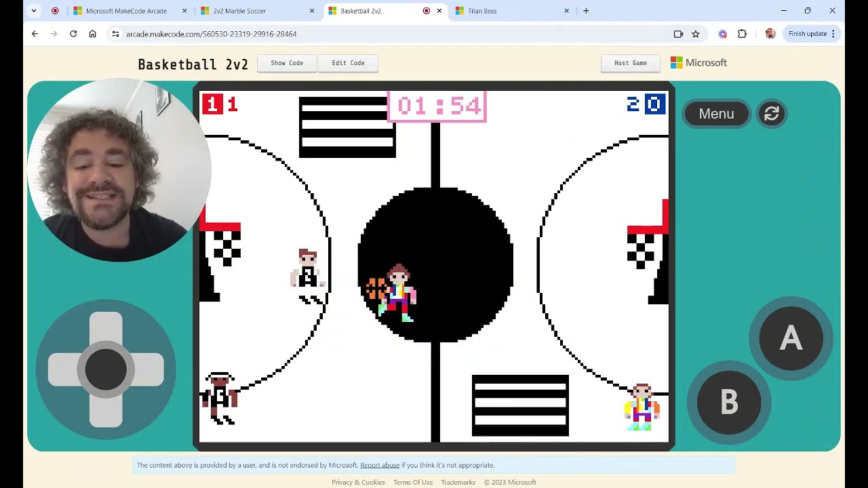Tap the B game button
The width and height of the screenshot is (868, 488).
(729, 403)
